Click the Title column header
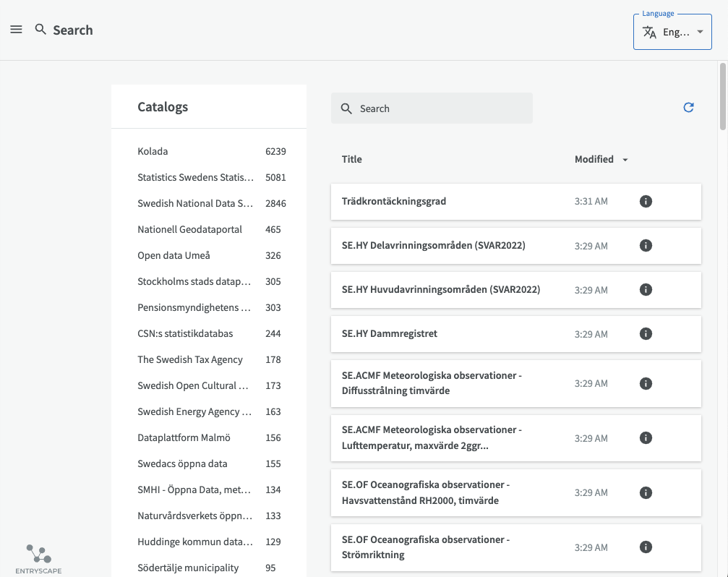 pos(351,159)
